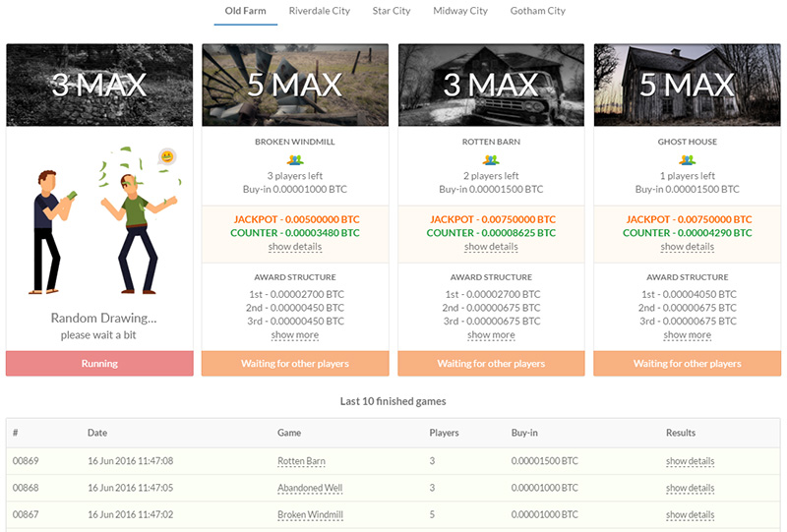Click the Broken Windmill counter 0.00003480 BTC
The width and height of the screenshot is (787, 532).
point(323,233)
